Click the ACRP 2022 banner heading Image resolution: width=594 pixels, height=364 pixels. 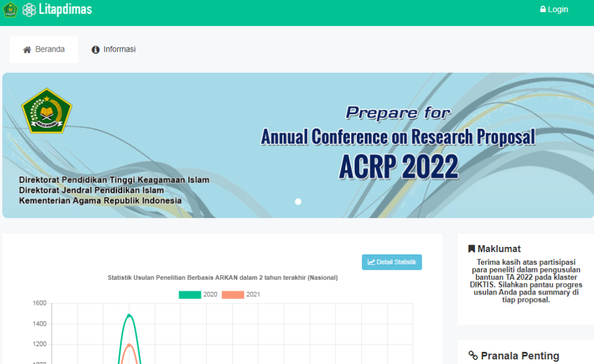coord(399,167)
